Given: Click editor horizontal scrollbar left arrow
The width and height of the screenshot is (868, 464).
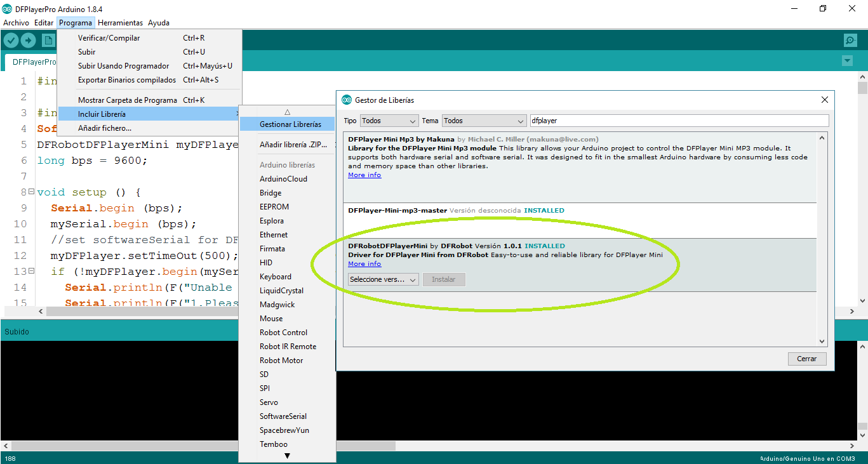Looking at the screenshot, I should (x=41, y=312).
